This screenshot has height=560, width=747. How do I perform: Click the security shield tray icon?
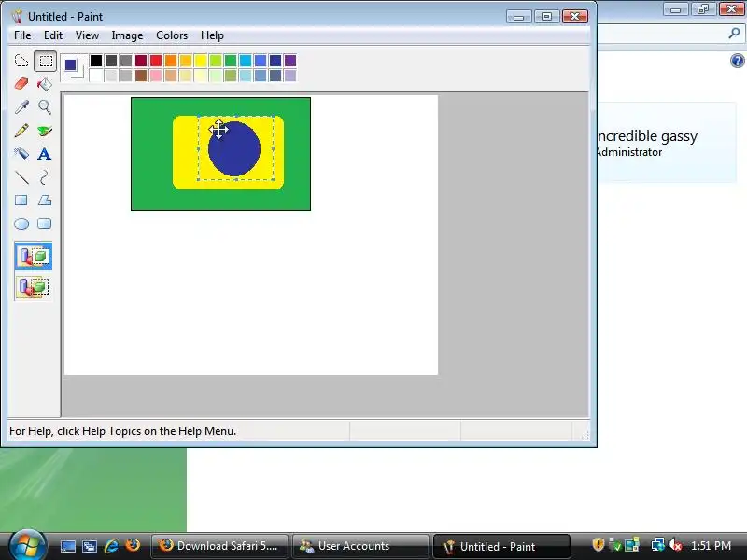coord(598,544)
